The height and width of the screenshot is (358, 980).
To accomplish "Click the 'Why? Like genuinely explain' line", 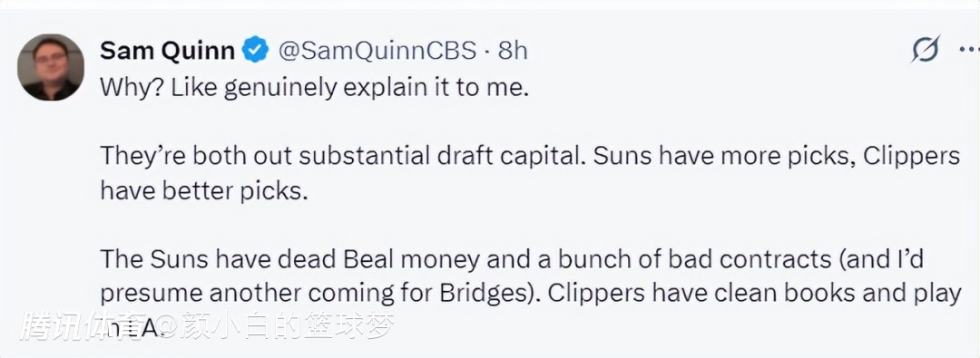I will (x=314, y=88).
